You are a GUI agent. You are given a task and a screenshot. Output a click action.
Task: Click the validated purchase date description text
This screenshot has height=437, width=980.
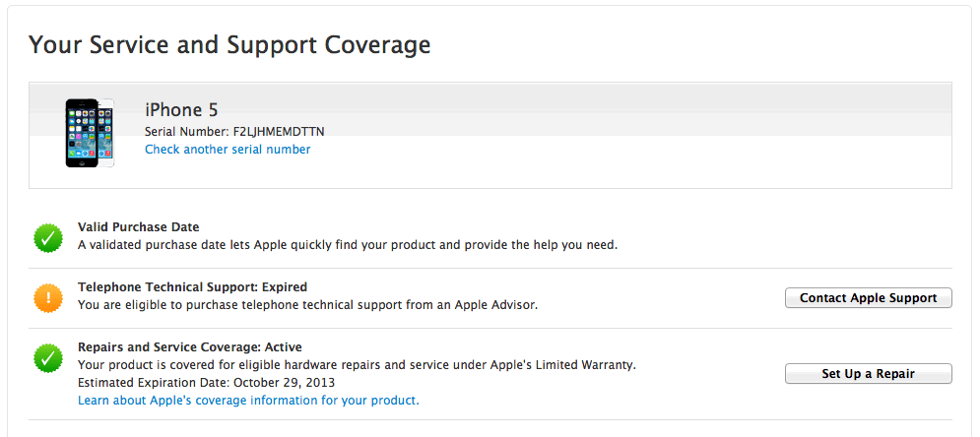348,245
